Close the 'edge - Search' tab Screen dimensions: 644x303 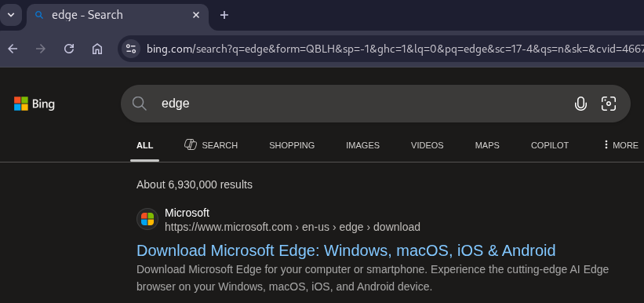pyautogui.click(x=196, y=15)
